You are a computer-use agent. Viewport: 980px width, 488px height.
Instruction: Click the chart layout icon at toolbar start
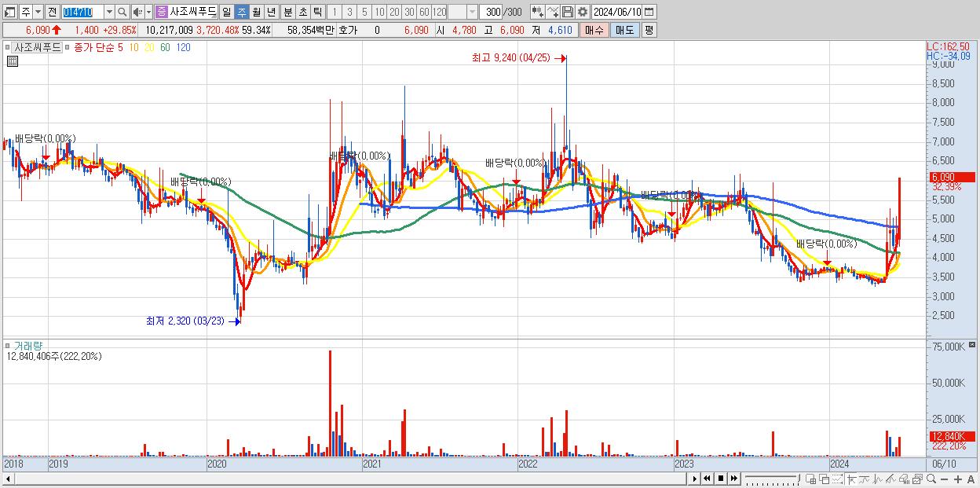(x=10, y=12)
